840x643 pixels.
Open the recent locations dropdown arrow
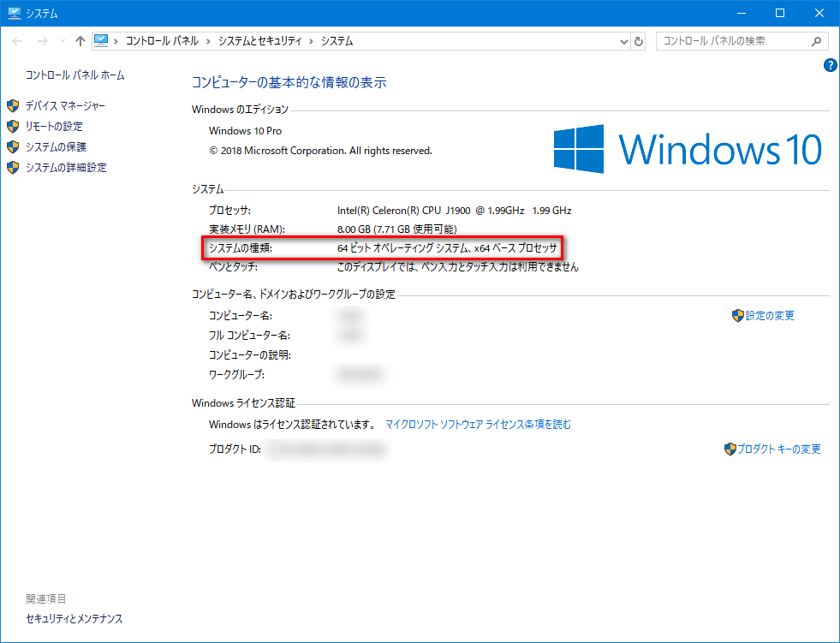coord(62,41)
